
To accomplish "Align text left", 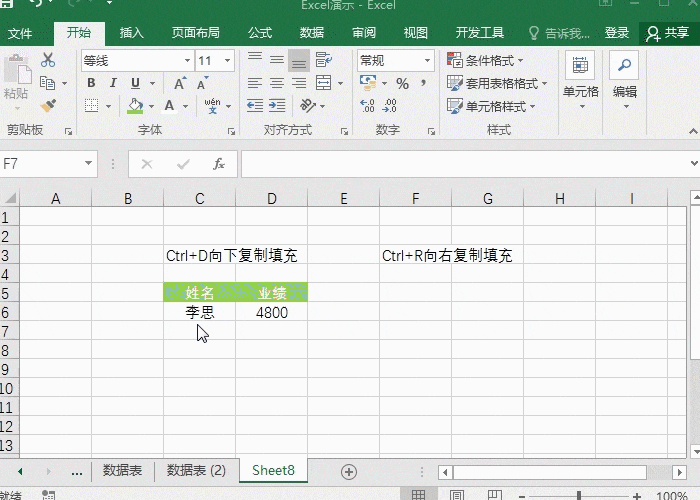I will coord(255,83).
